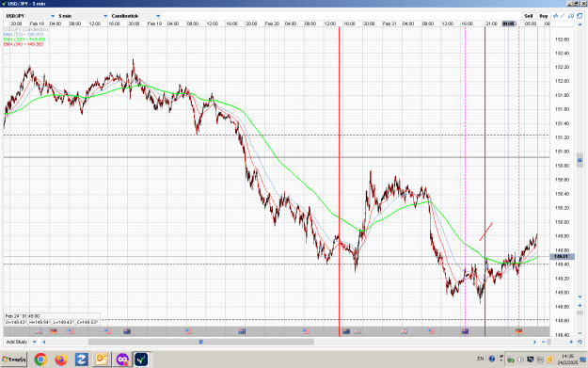Click the reset chart view icon
The width and height of the screenshot is (588, 368).
[x=580, y=342]
